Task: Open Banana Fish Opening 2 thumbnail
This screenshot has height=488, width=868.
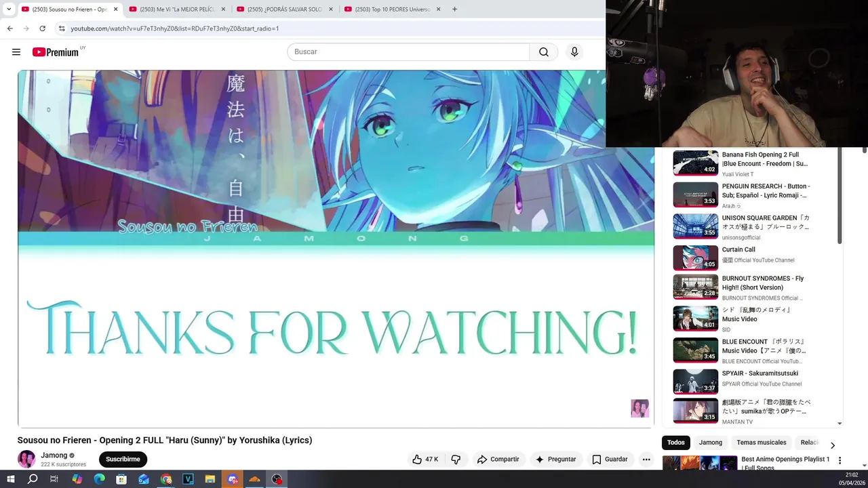Action: [x=695, y=163]
